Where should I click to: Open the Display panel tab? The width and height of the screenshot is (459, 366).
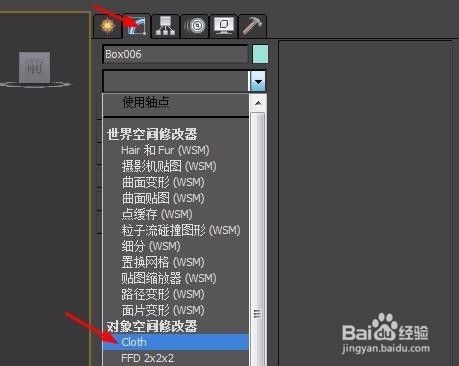223,26
